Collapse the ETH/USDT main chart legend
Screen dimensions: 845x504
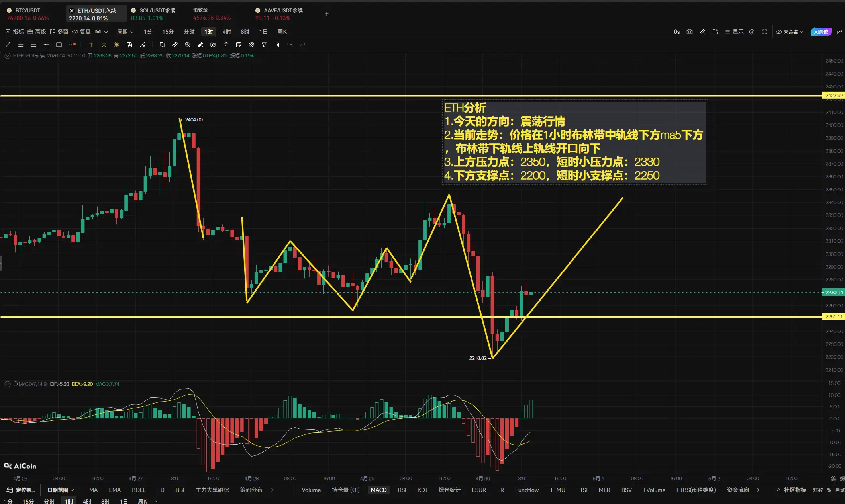click(7, 56)
